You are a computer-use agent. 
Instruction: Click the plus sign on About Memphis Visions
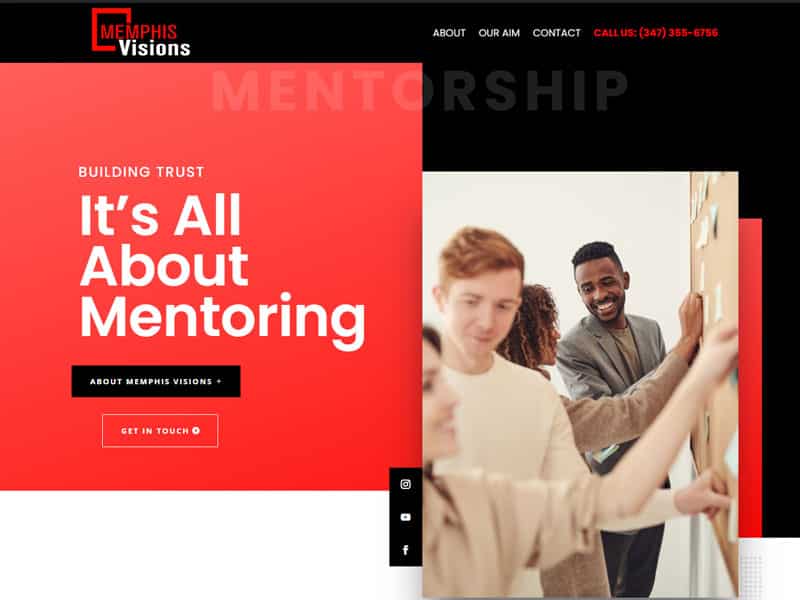pos(219,381)
